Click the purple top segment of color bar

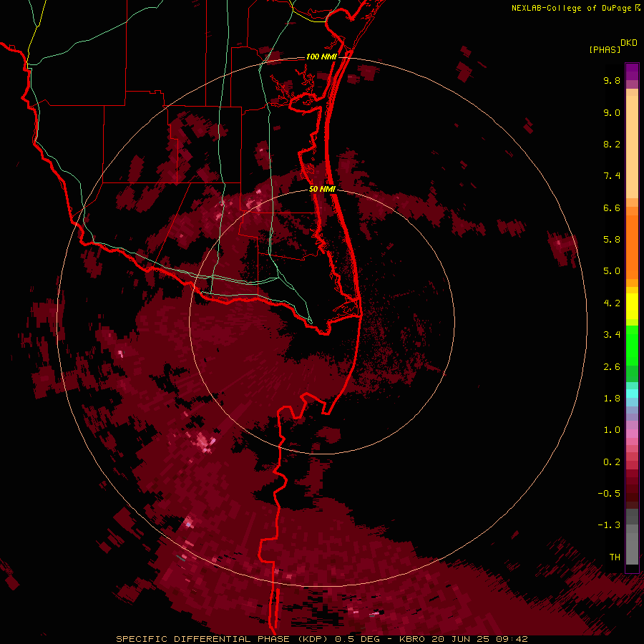click(632, 72)
